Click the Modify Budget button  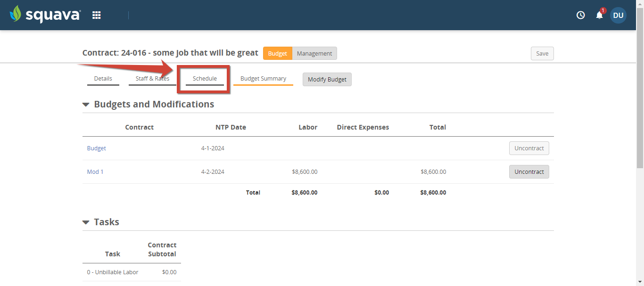coord(327,79)
